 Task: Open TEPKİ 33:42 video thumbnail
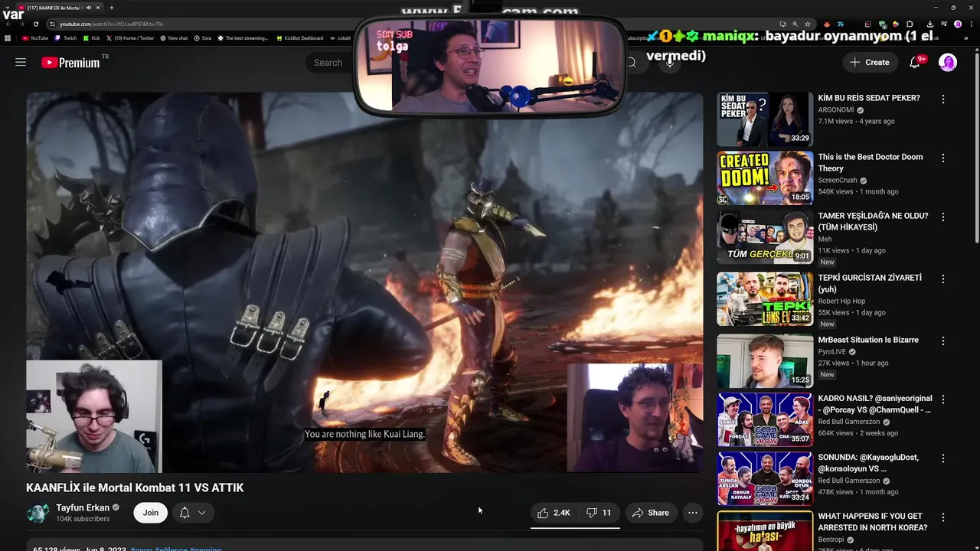pos(765,299)
